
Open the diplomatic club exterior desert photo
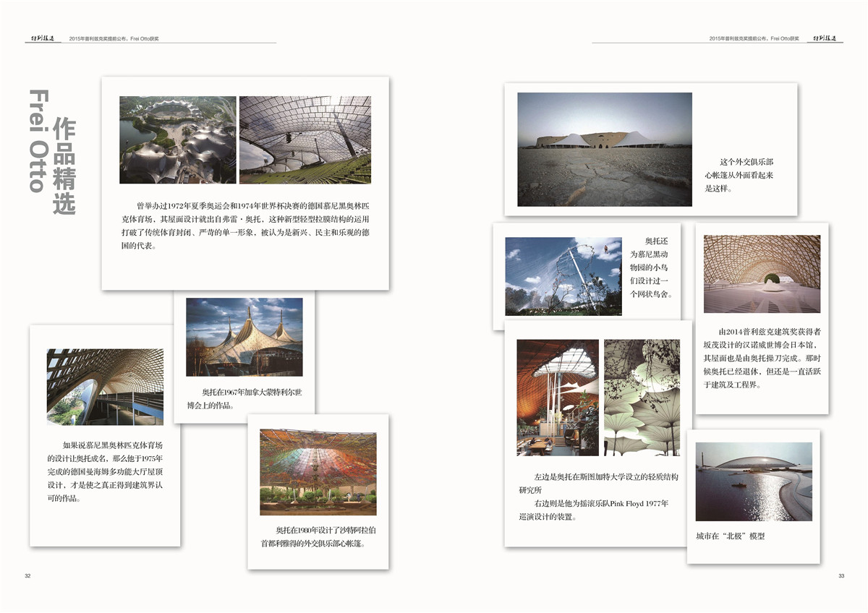coord(604,149)
